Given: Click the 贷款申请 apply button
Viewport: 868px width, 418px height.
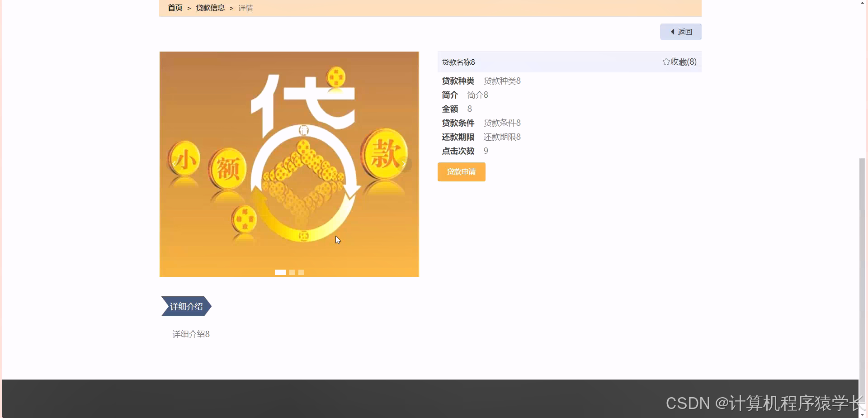Looking at the screenshot, I should pos(461,172).
